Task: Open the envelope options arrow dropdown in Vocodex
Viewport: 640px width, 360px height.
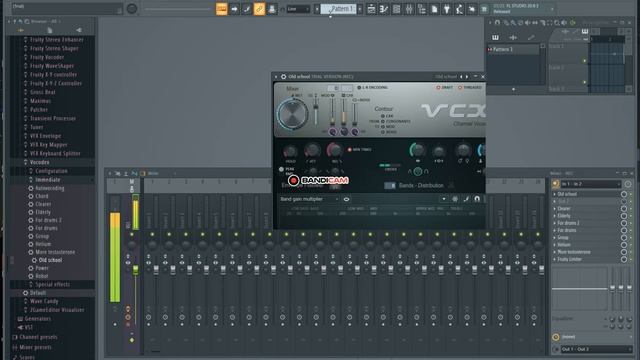Action: [444, 199]
